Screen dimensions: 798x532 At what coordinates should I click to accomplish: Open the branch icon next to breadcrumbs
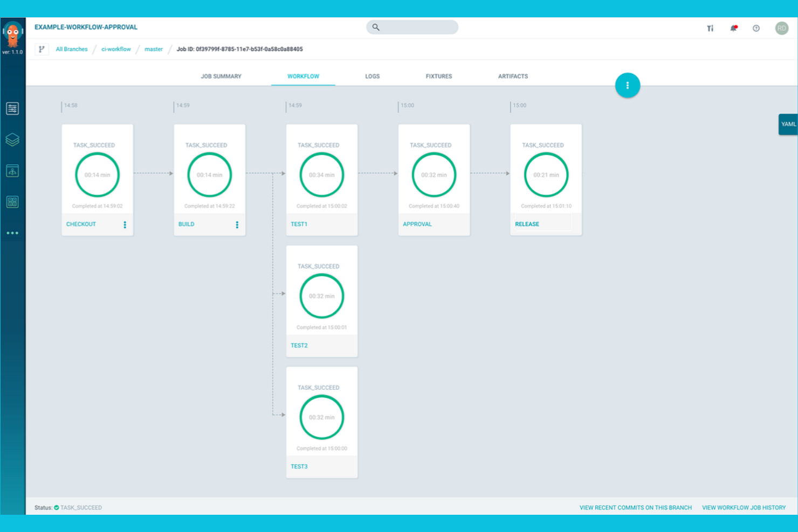[x=41, y=49]
